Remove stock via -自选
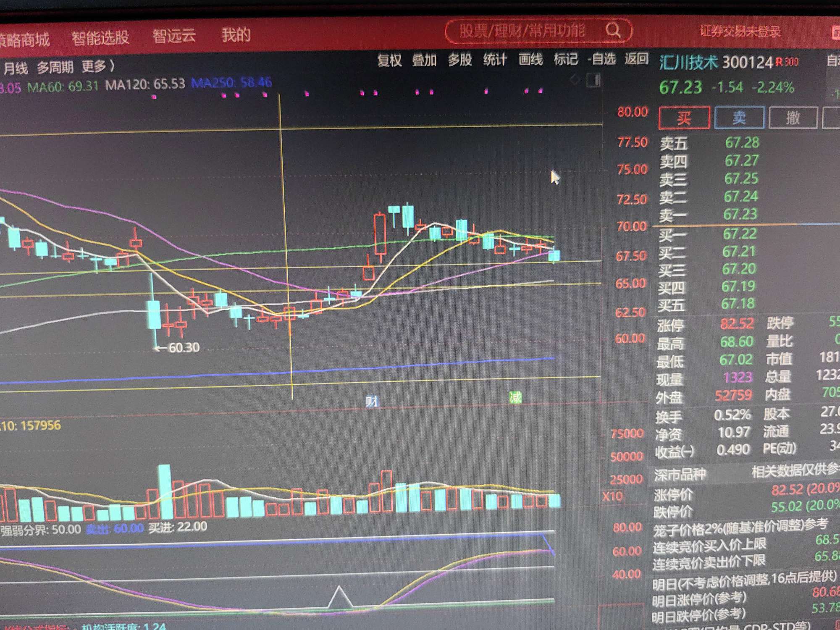Screen dimensions: 840x630 (x=602, y=59)
